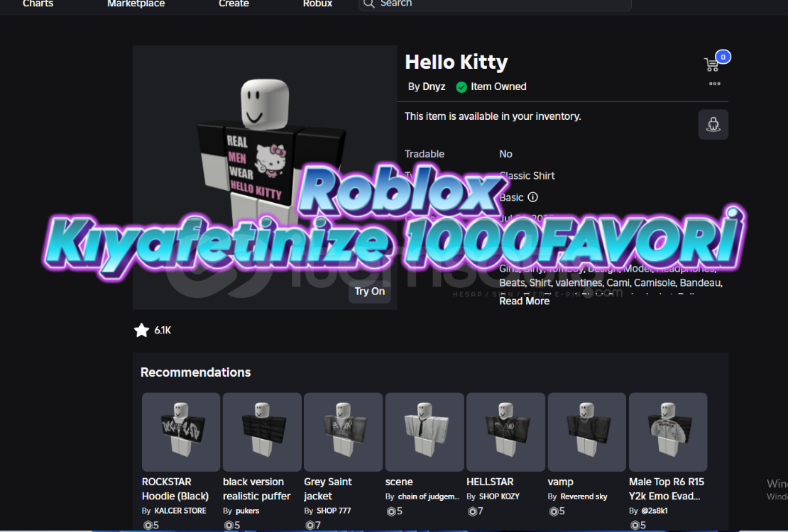Open chain of judgem... creator link
This screenshot has height=532, width=788.
click(429, 497)
